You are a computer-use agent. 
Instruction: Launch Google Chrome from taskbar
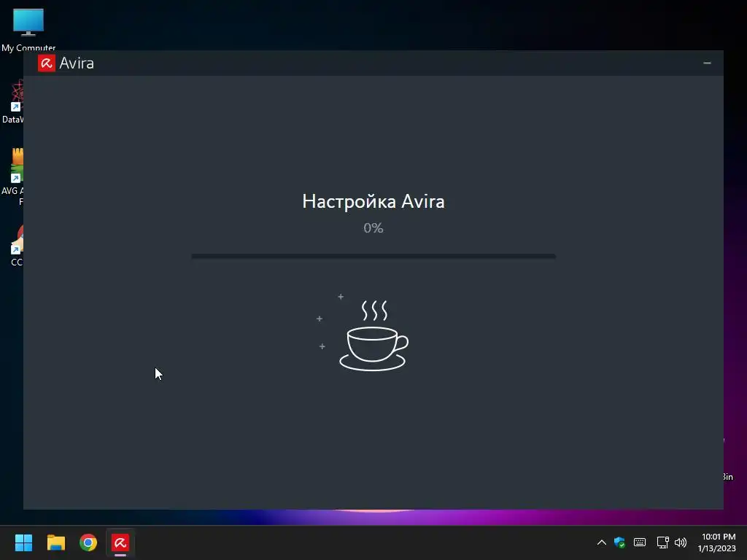tap(88, 542)
